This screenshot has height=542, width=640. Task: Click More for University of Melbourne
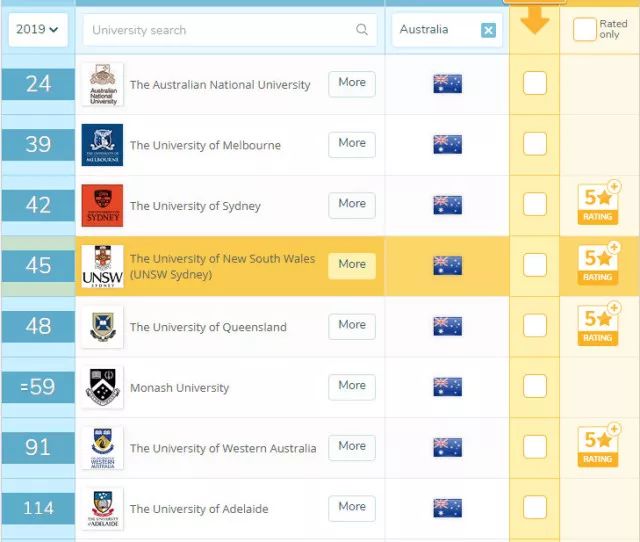coord(352,144)
